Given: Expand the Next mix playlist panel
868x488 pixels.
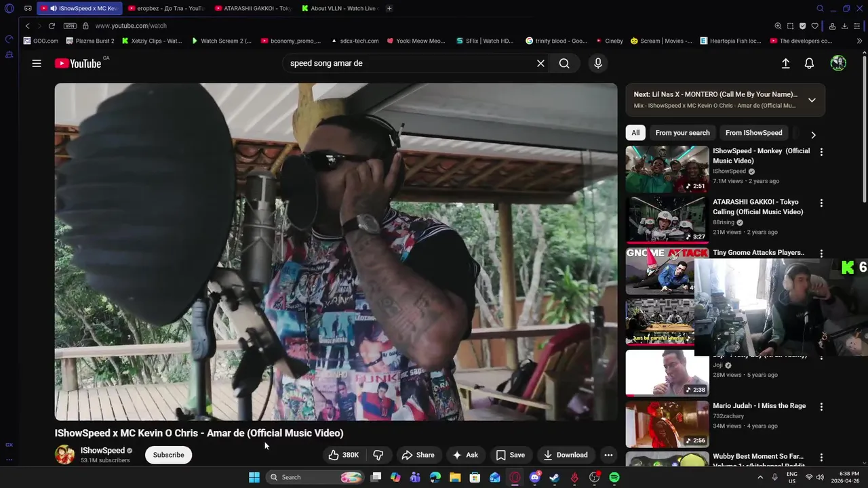Looking at the screenshot, I should [812, 100].
